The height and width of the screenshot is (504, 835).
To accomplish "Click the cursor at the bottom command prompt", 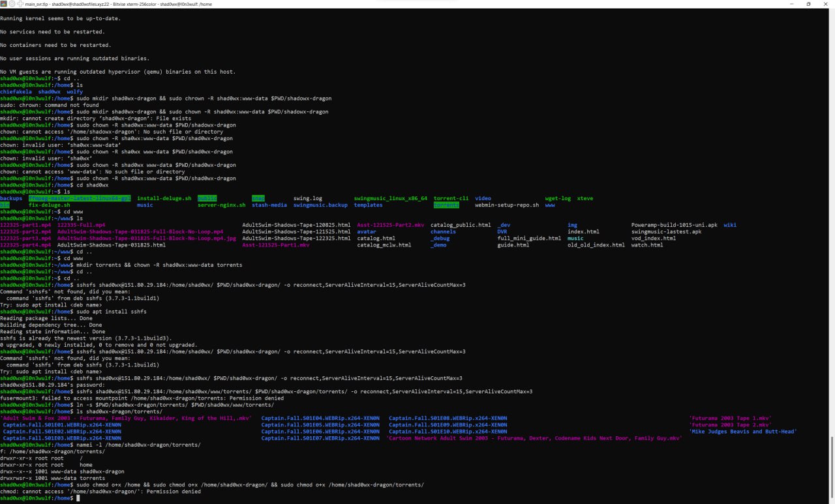I will pos(77,498).
